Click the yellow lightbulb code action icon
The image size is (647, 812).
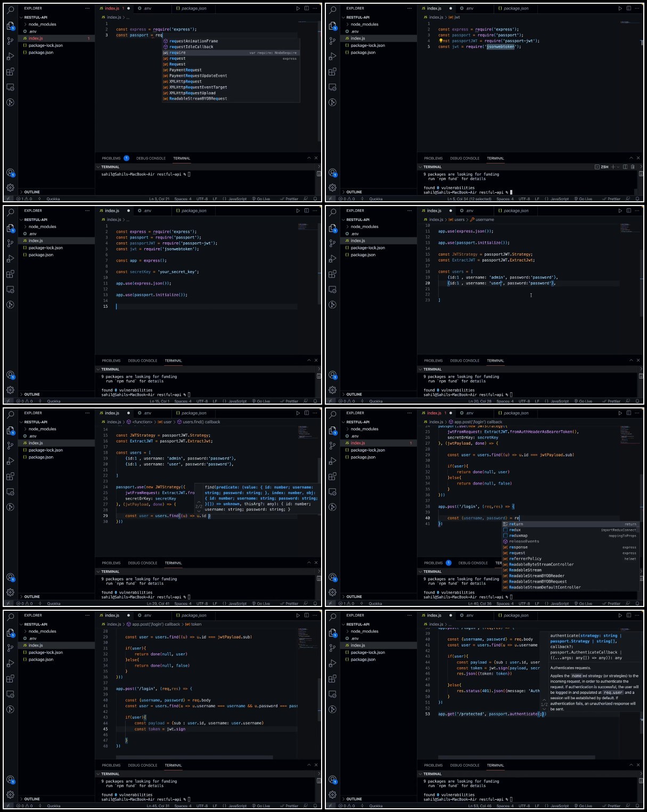coord(441,40)
